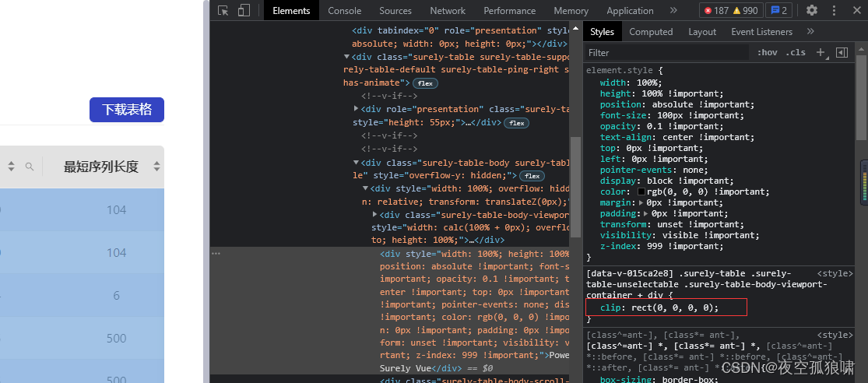Switch to the Console tab

(x=344, y=11)
